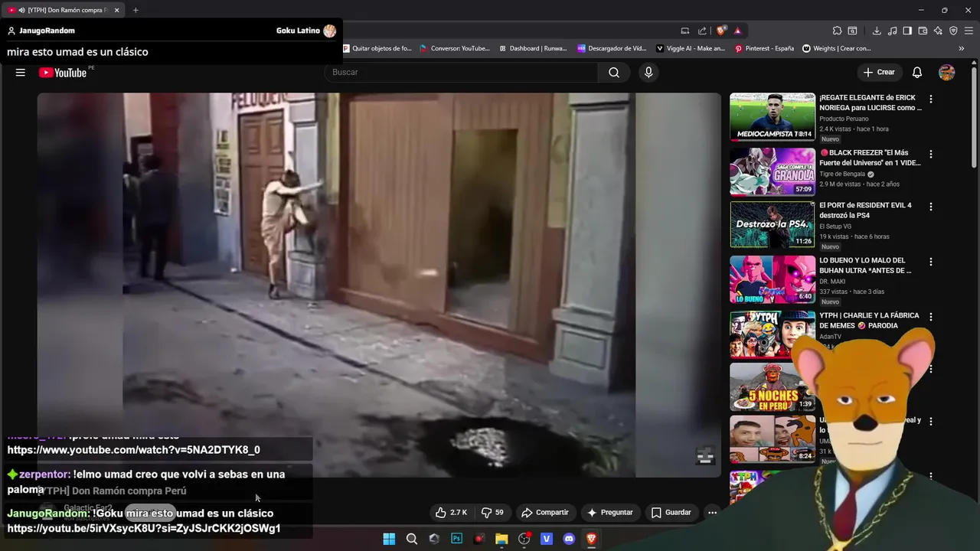Open YTPH Charlie y la Fábrica de Memes title
This screenshot has width=980, height=551.
[869, 320]
